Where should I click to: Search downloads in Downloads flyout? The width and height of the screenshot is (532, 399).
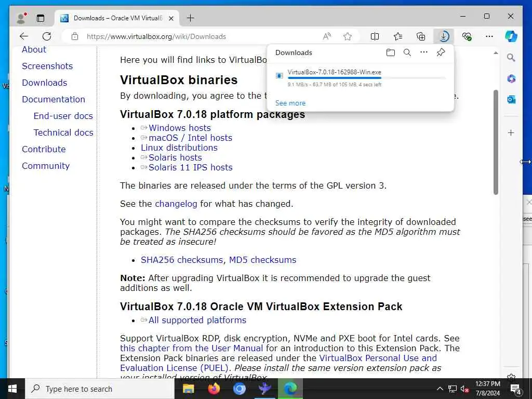point(407,52)
